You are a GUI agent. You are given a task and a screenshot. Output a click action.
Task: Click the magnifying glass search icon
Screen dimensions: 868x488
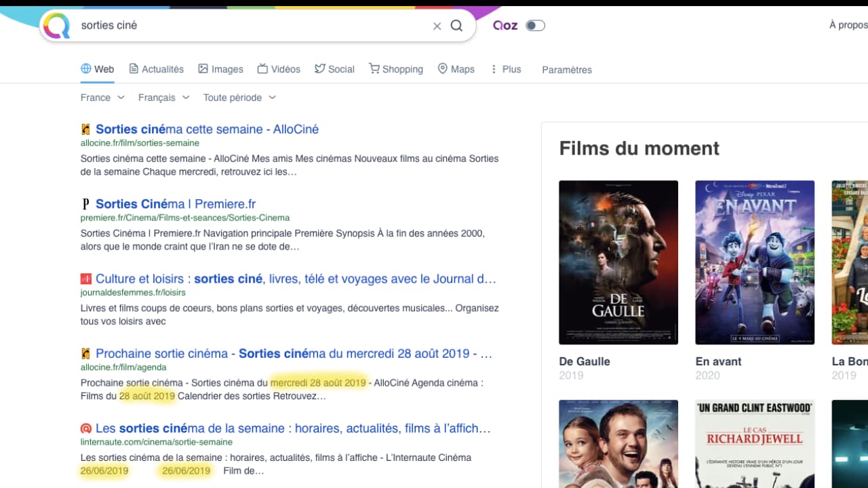457,26
